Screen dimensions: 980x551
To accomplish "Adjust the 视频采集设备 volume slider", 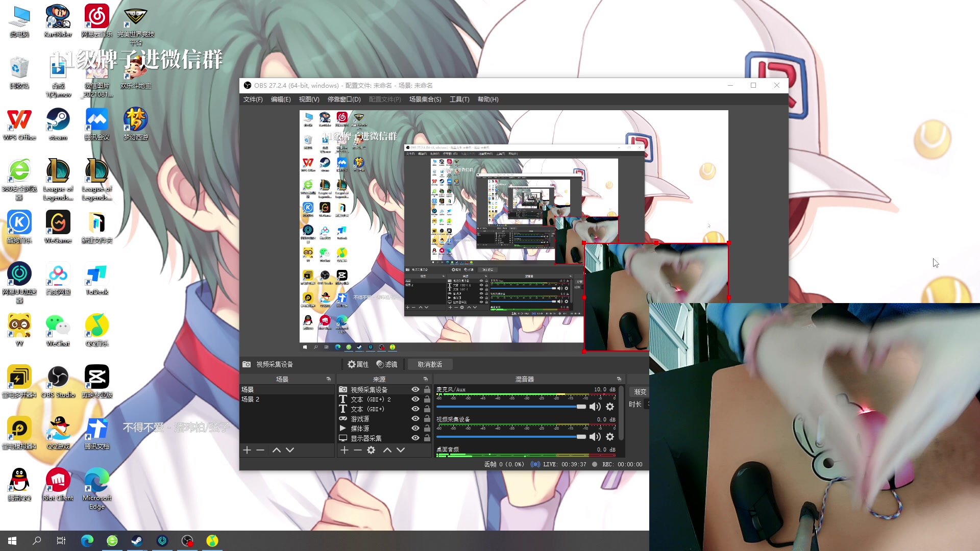I will click(511, 437).
